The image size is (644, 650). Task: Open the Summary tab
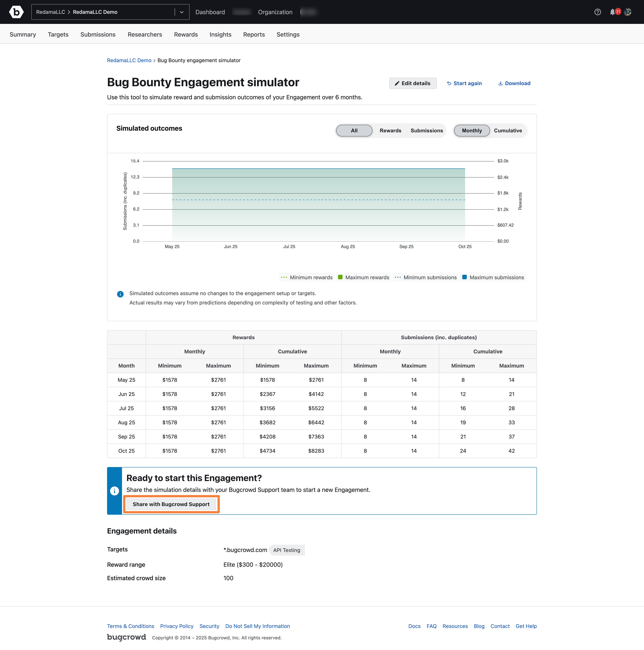pos(23,34)
